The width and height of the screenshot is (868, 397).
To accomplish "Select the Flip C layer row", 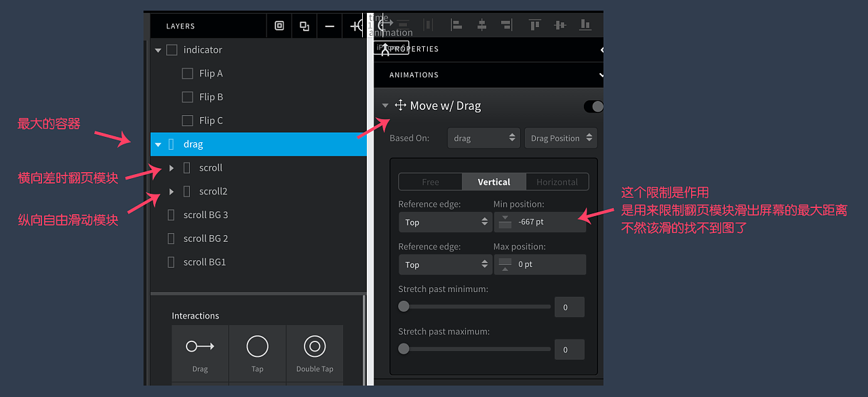I will [258, 121].
